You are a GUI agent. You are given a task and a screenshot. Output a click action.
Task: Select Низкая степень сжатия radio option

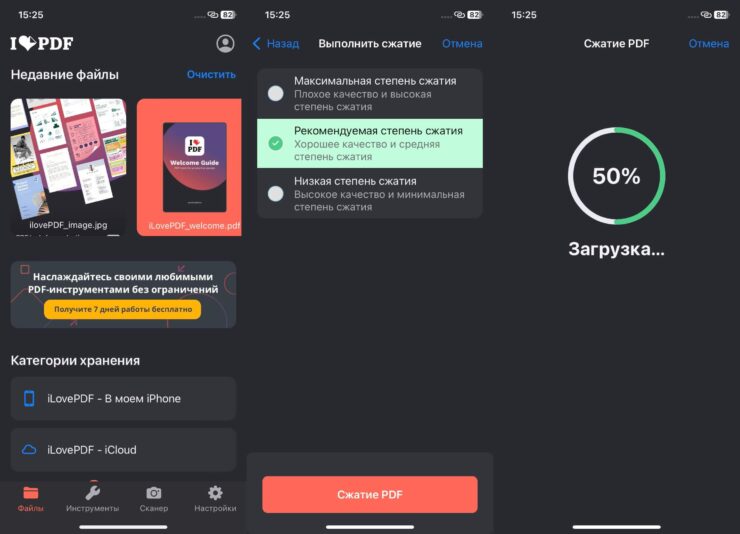click(275, 194)
